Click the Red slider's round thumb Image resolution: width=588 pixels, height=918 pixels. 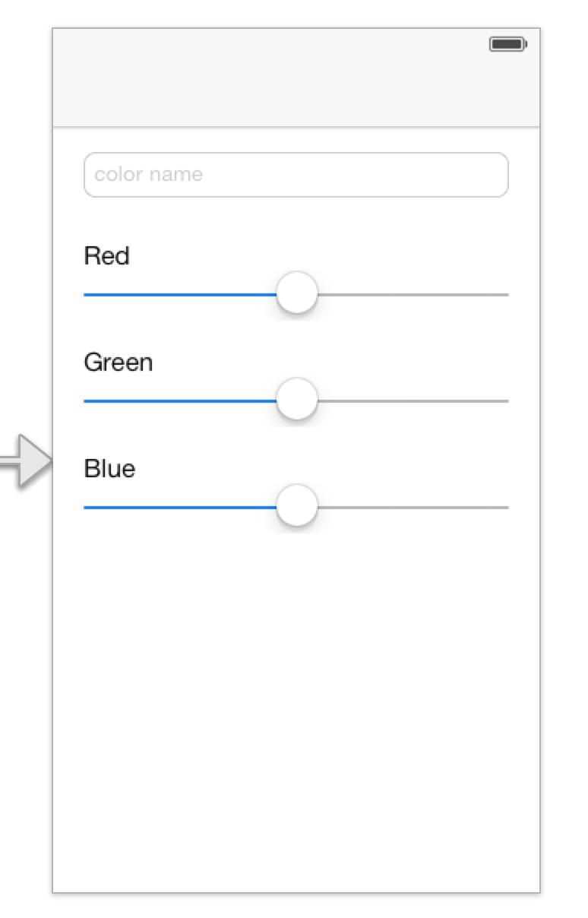point(296,293)
